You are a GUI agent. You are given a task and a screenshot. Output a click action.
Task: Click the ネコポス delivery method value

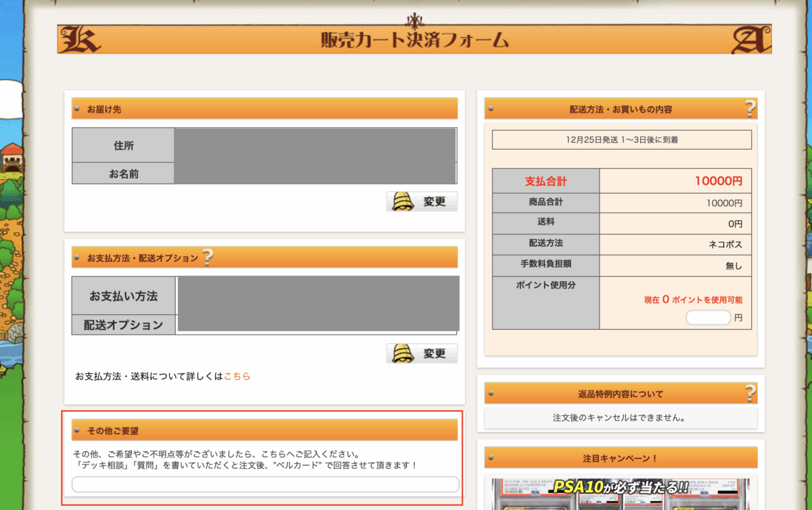coord(725,242)
